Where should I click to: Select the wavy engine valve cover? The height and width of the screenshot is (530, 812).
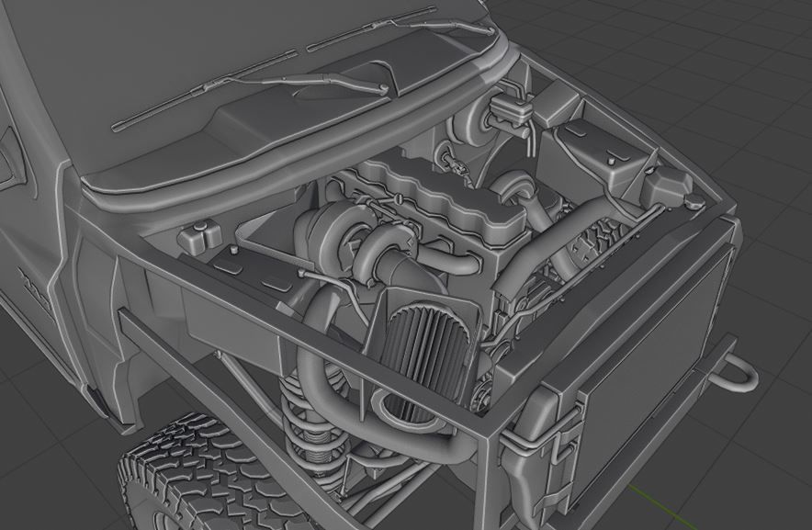click(440, 199)
